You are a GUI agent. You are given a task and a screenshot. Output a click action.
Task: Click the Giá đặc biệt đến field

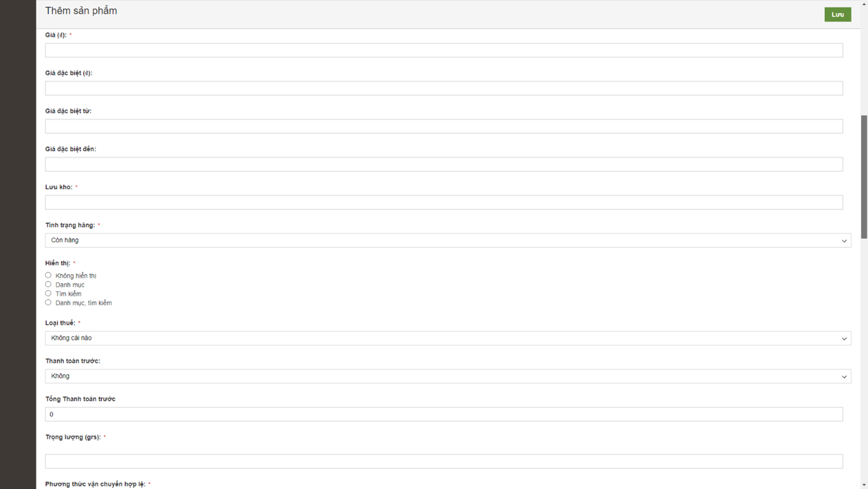pos(444,165)
